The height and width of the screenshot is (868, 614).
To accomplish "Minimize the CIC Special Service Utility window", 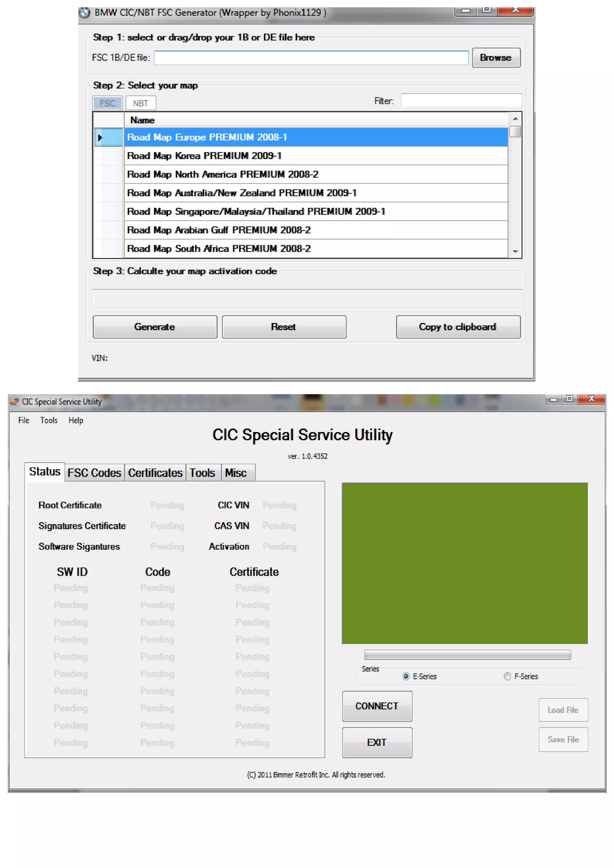I will [553, 400].
